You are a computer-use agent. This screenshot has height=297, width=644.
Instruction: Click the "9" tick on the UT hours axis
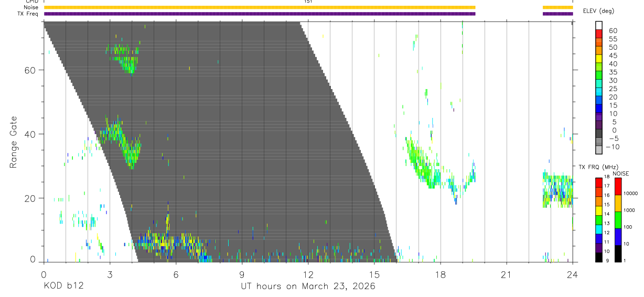pos(242,274)
